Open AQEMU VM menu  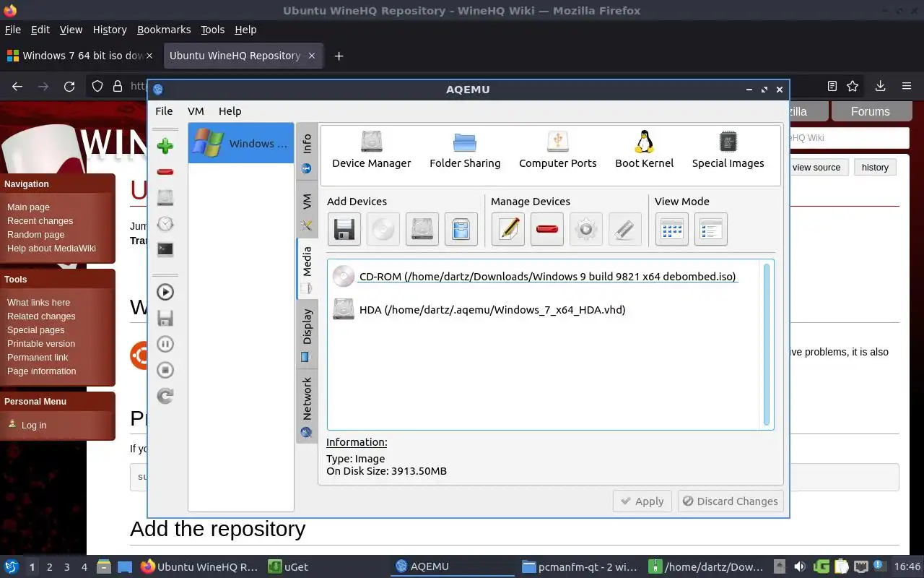point(196,111)
